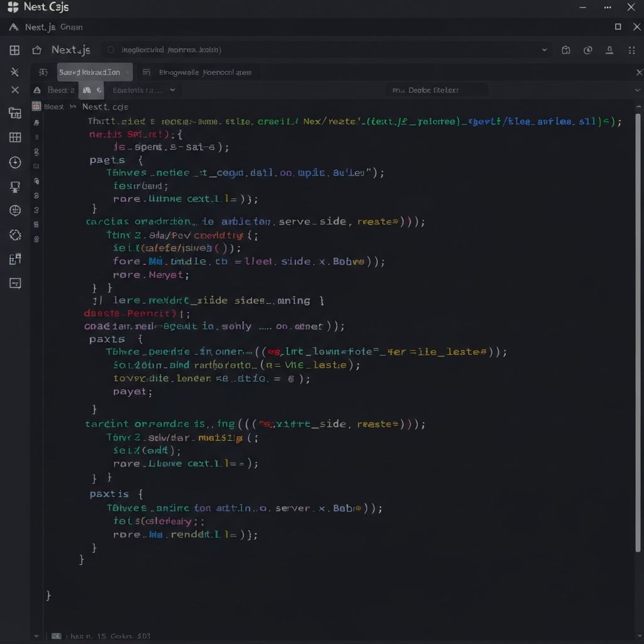
Task: Open the History clock icon in sidebar
Action: [x=14, y=162]
